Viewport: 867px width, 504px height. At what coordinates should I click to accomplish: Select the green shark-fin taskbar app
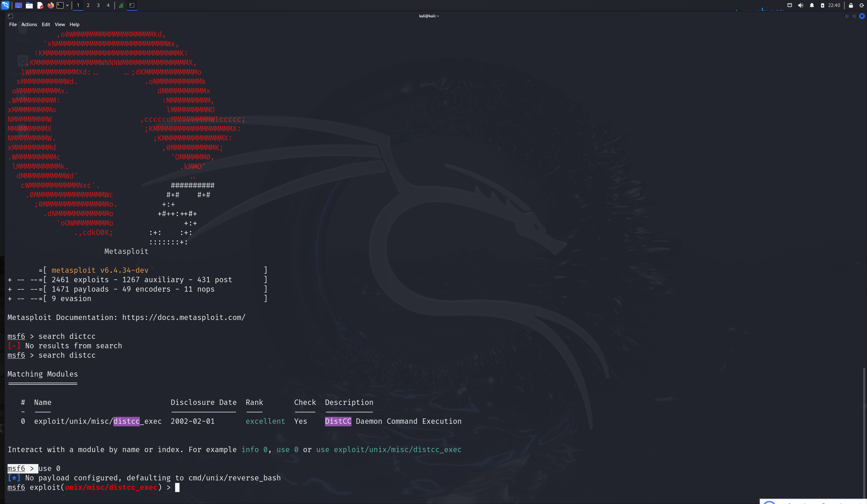[x=122, y=5]
